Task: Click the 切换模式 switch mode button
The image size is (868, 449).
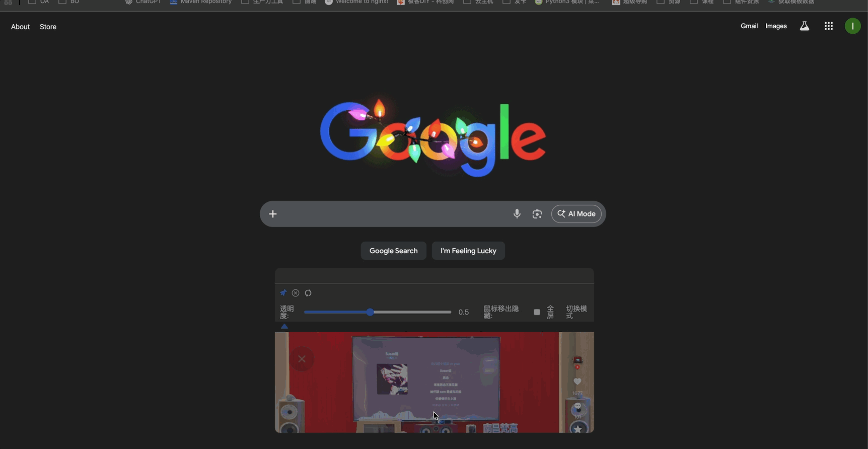Action: pos(576,312)
